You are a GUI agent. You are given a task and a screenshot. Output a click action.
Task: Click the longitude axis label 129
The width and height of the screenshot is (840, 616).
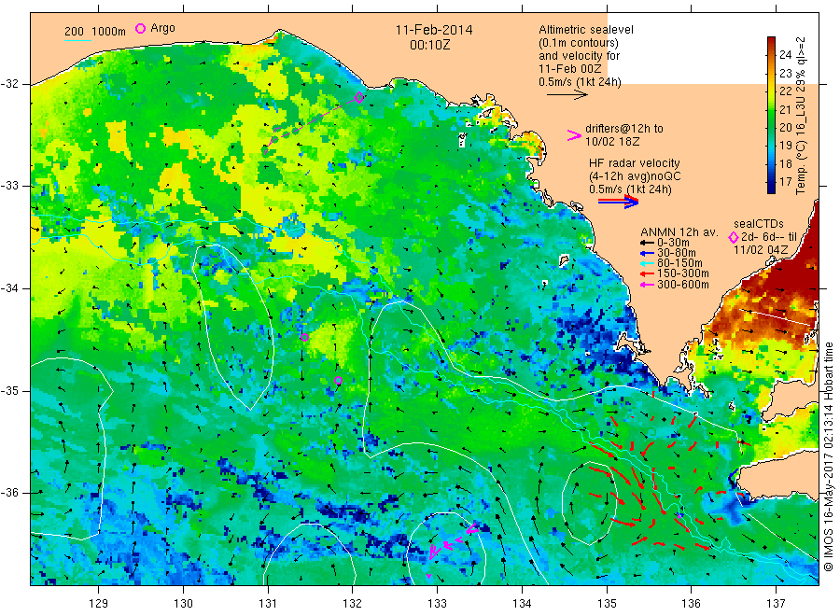(99, 603)
